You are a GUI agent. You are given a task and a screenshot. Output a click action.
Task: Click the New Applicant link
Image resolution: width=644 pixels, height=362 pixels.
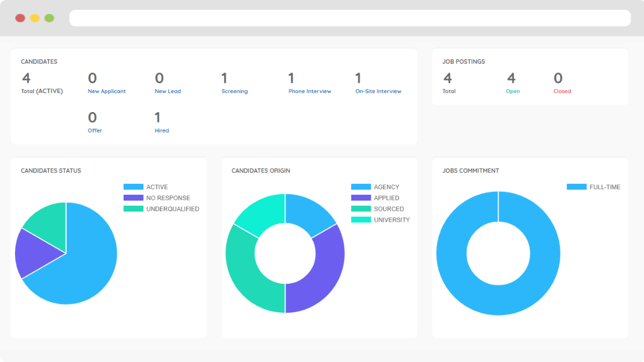pyautogui.click(x=106, y=91)
